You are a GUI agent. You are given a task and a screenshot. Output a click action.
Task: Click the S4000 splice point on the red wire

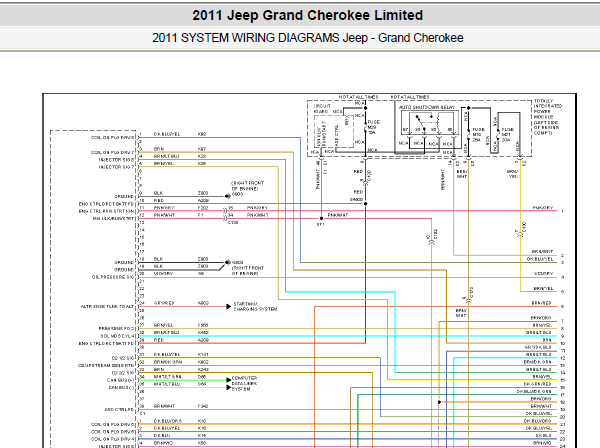[x=365, y=204]
